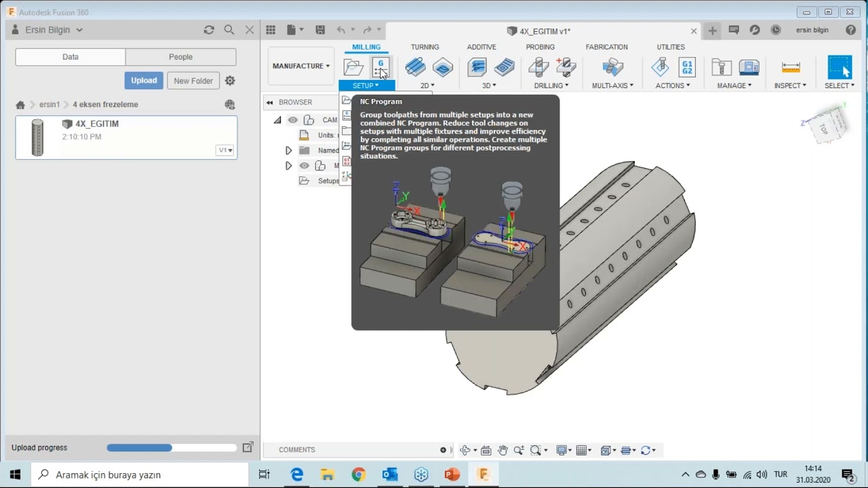This screenshot has height=488, width=868.
Task: Click the Upload button
Action: click(144, 80)
